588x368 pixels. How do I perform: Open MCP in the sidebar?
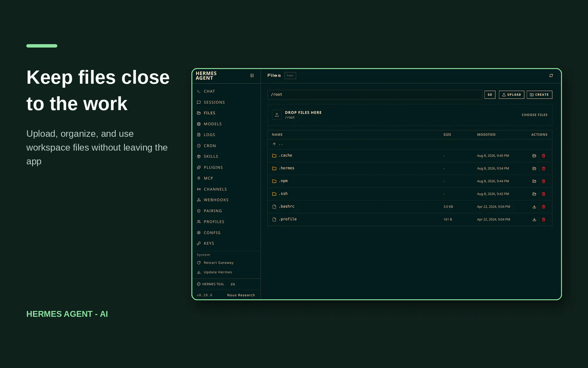click(226, 178)
